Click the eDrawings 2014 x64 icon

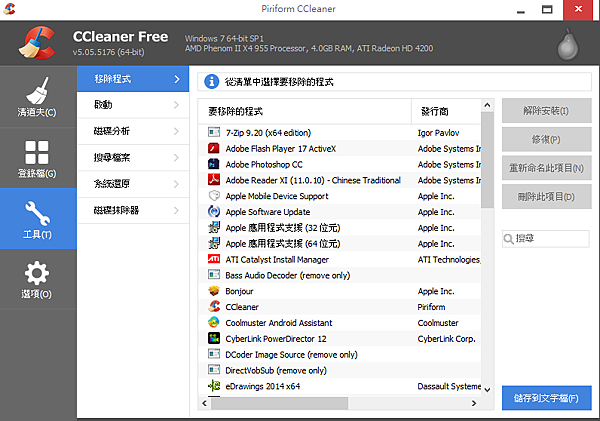[x=214, y=386]
